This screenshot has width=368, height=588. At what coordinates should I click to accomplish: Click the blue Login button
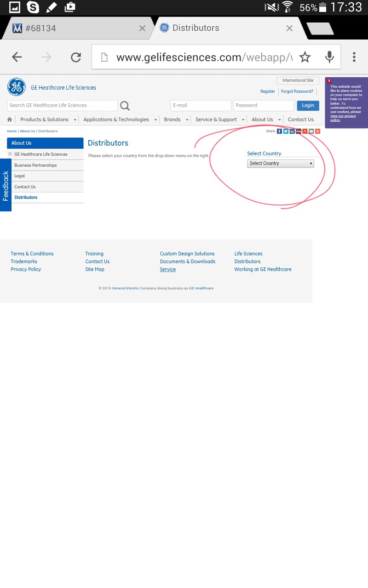coord(308,106)
